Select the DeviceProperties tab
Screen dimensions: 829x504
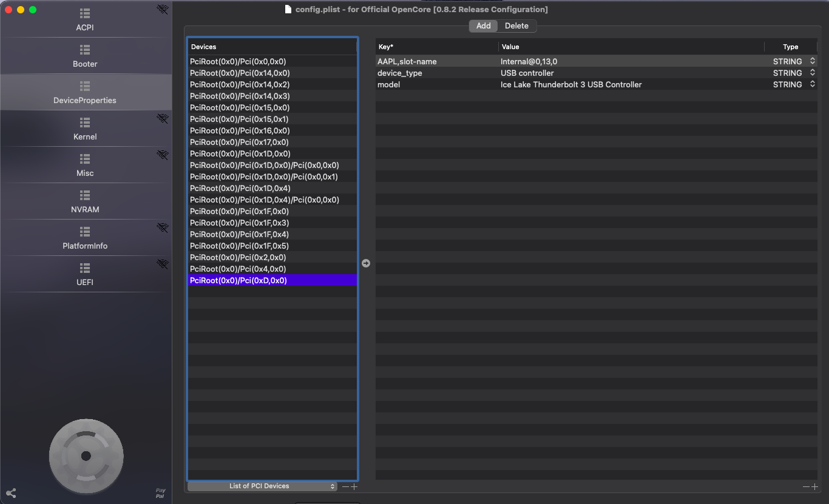(x=85, y=93)
